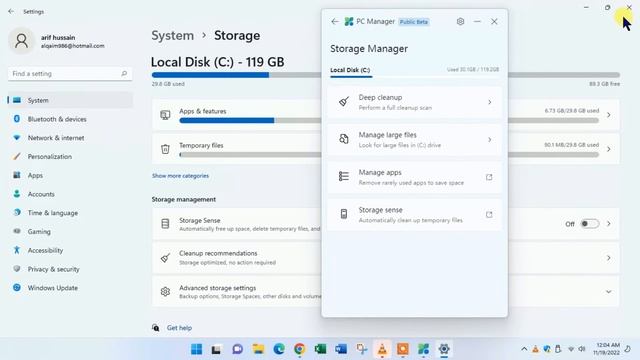Open Storage sense external link icon
Image resolution: width=640 pixels, height=360 pixels.
(x=489, y=215)
